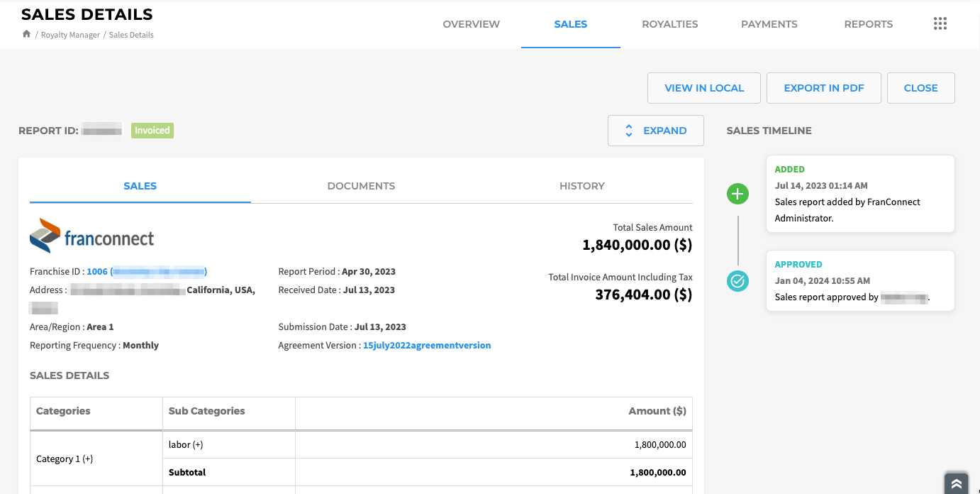Image resolution: width=980 pixels, height=494 pixels.
Task: Click the teal checkmark Approved timeline marker
Action: pyautogui.click(x=738, y=281)
